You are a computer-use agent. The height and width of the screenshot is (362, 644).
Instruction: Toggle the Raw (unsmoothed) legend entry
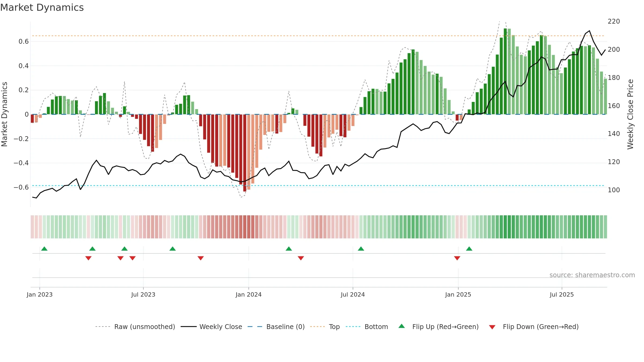(135, 327)
